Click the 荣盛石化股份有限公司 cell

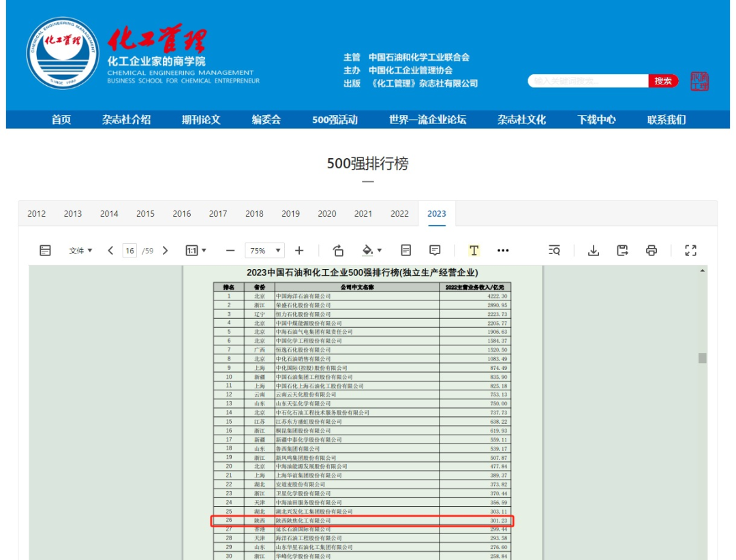point(356,305)
